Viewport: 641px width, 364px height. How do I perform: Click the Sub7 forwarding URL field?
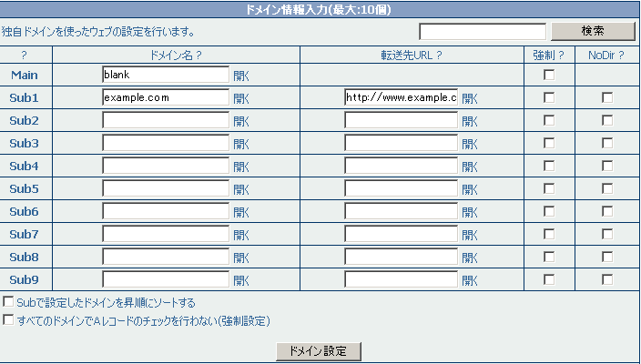[401, 234]
